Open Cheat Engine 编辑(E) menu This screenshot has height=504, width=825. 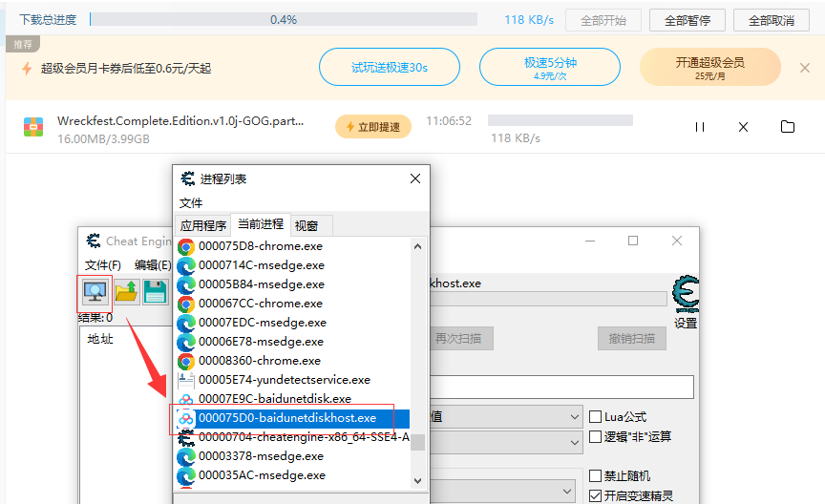(153, 265)
